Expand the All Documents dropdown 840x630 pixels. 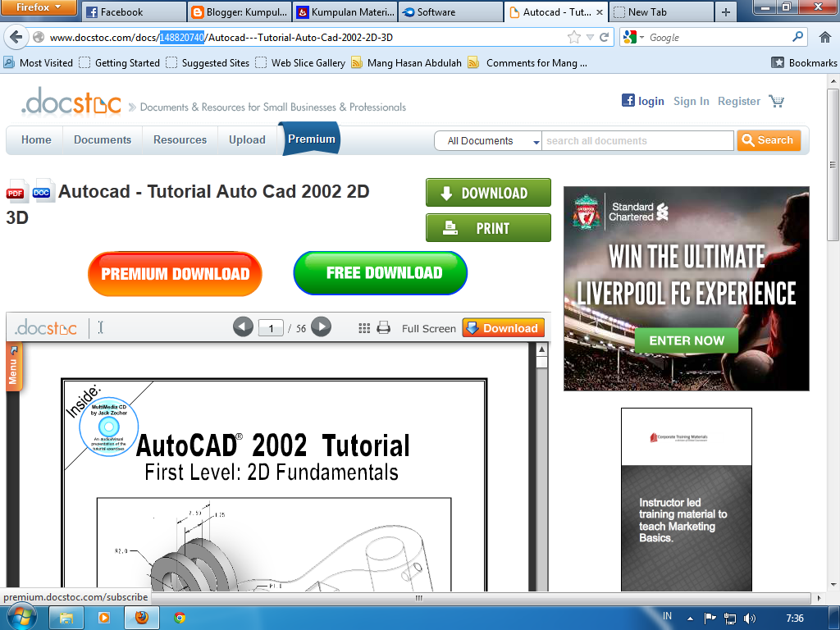(487, 141)
